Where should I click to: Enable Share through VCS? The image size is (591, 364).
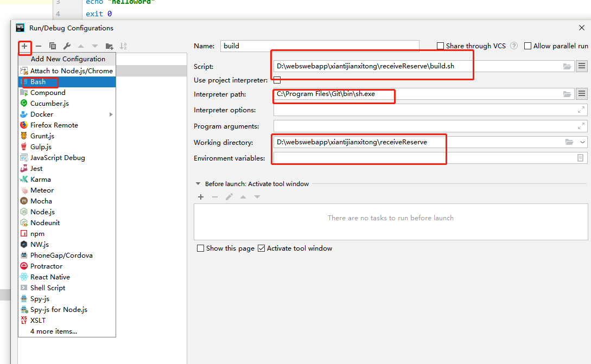(x=440, y=46)
